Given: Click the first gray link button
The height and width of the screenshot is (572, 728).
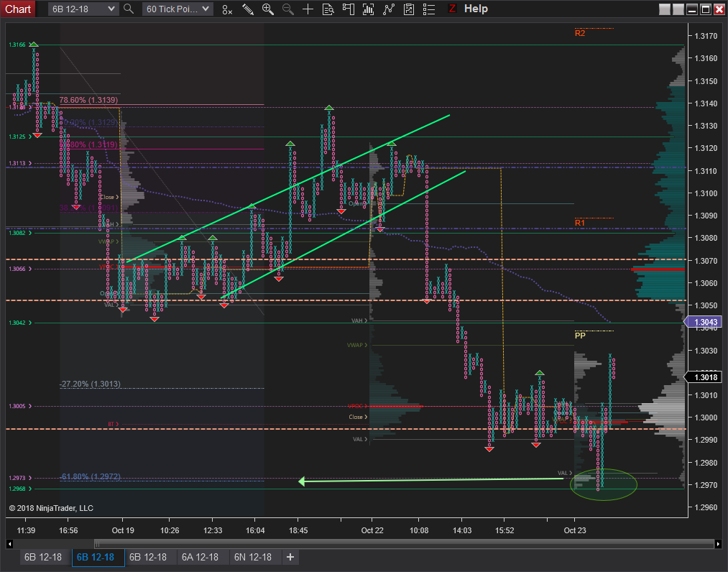Looking at the screenshot, I should click(664, 9).
